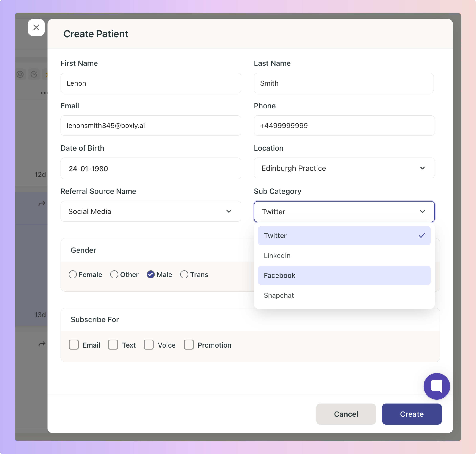The width and height of the screenshot is (476, 454).
Task: Click the Email field with lenonsmith345@boxly.ai
Action: click(x=151, y=125)
